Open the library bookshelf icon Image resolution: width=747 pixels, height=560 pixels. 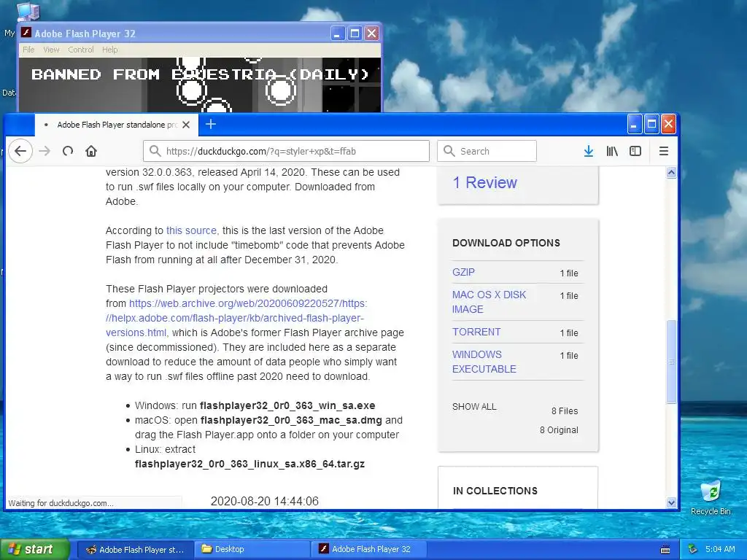pos(612,151)
